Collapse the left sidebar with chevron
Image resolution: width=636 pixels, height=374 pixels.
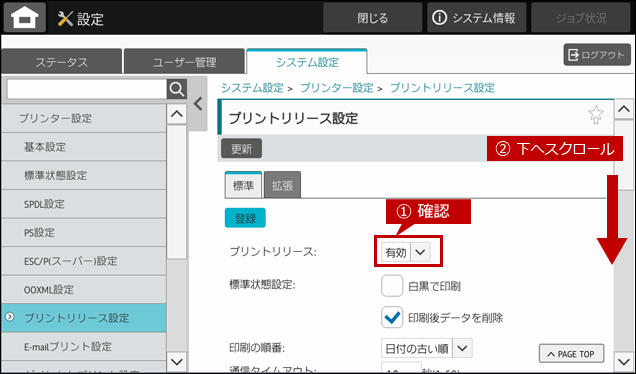(198, 104)
